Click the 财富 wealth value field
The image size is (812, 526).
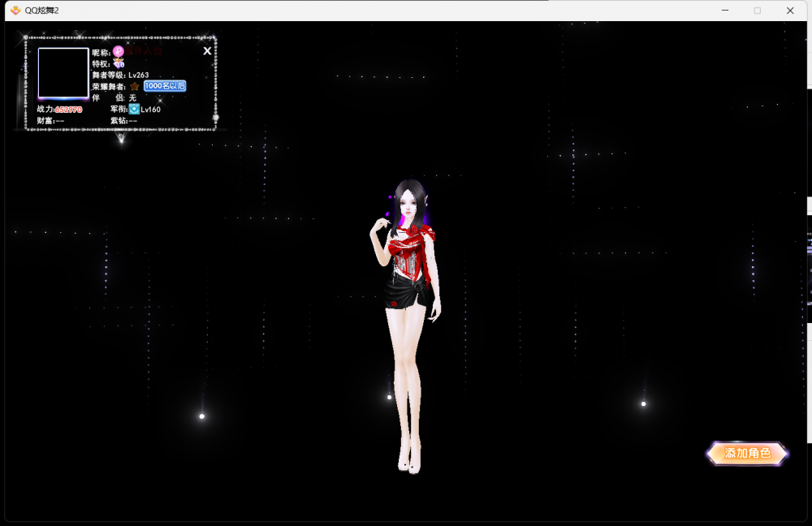click(x=60, y=121)
